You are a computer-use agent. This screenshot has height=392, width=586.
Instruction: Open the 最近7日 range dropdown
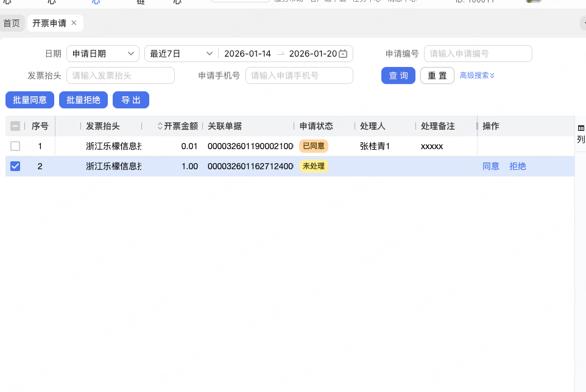click(x=182, y=54)
